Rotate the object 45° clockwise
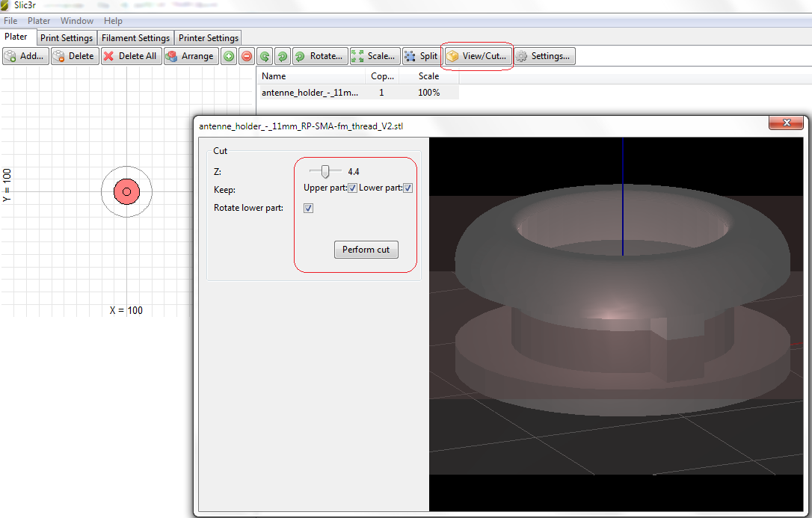Screen dimensions: 812x518 tap(282, 56)
